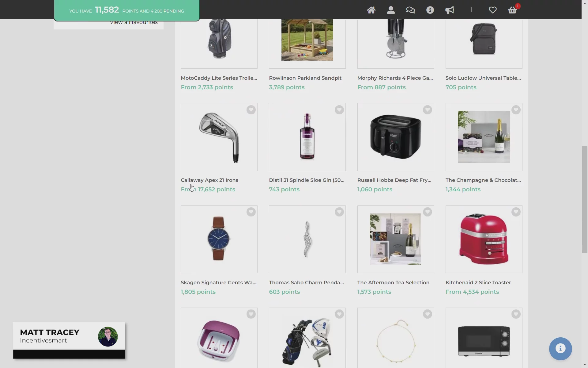Favourite the Callaway Apex 21 Irons

point(251,110)
